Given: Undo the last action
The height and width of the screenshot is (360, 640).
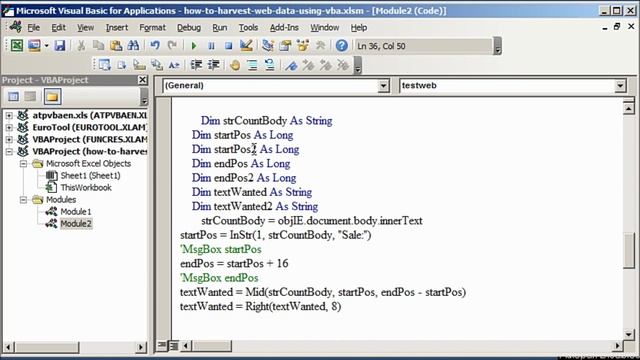Looking at the screenshot, I should [155, 45].
